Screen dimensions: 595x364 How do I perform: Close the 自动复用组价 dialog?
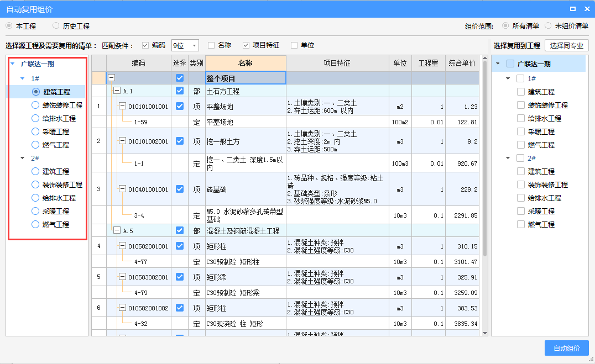587,9
